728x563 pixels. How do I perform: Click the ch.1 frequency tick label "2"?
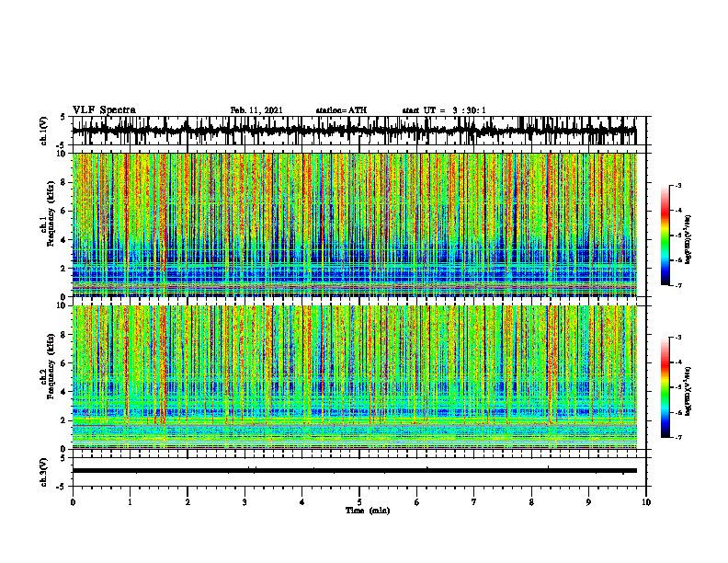point(64,269)
